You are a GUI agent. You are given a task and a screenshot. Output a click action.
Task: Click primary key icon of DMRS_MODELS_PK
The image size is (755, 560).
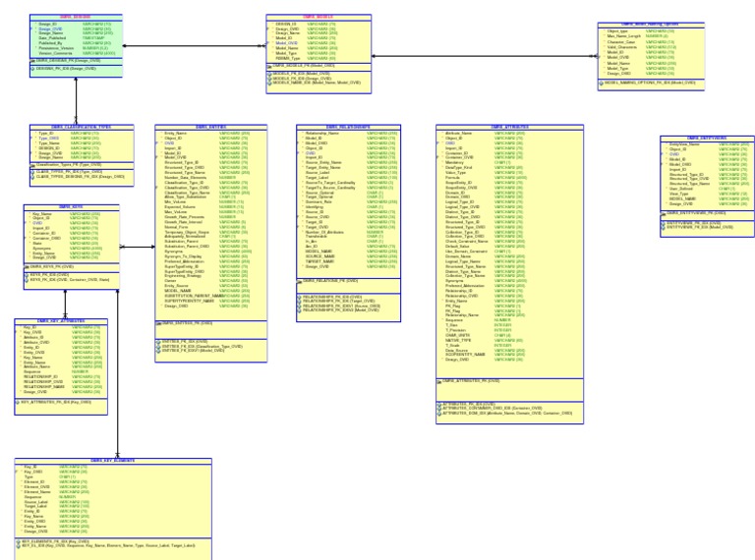269,66
